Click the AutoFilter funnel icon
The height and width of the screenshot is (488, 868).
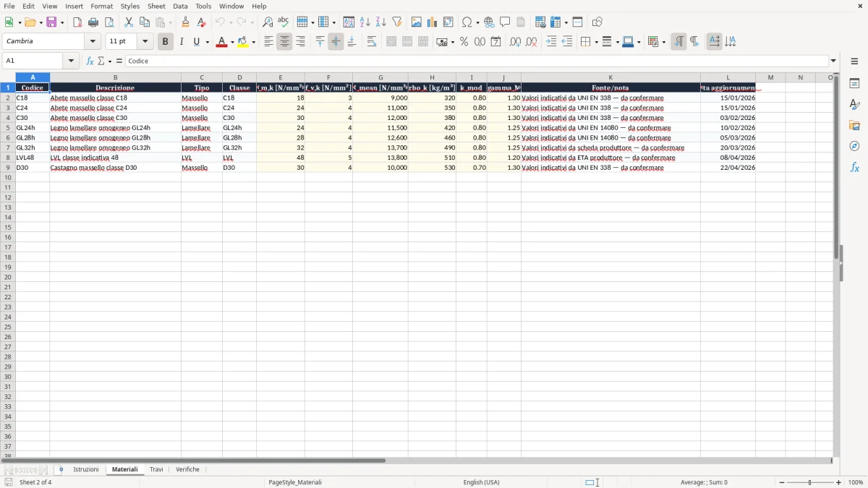396,22
